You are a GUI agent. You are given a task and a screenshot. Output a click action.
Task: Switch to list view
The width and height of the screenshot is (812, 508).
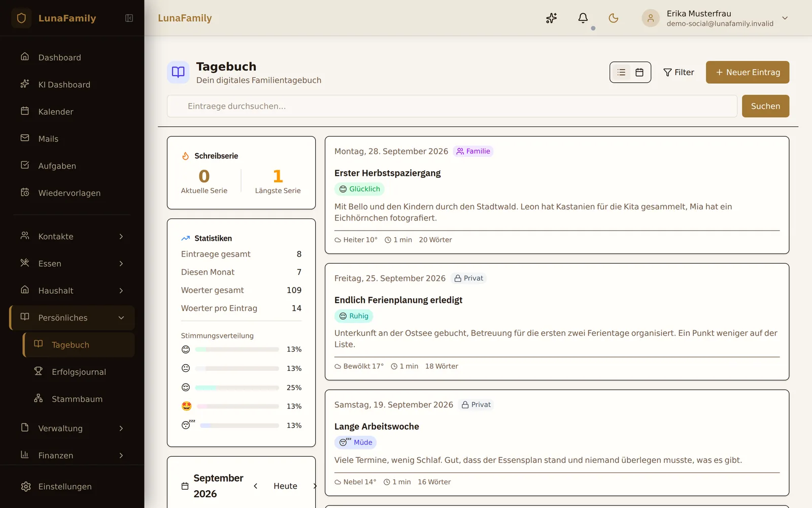click(x=621, y=72)
